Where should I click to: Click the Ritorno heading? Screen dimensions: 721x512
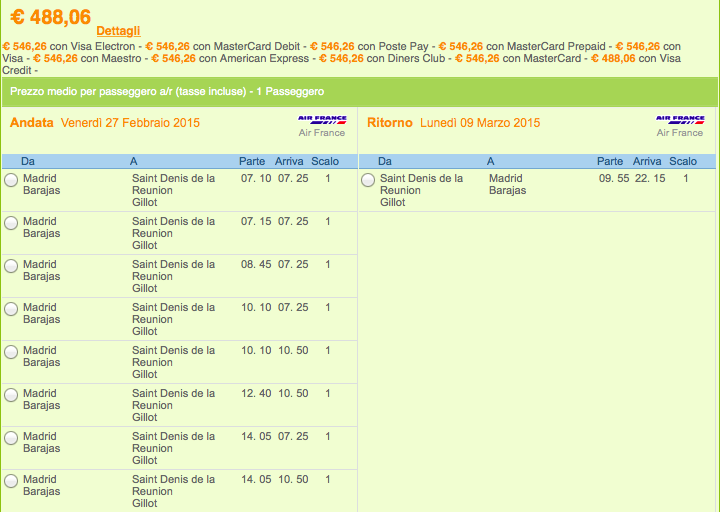(389, 123)
